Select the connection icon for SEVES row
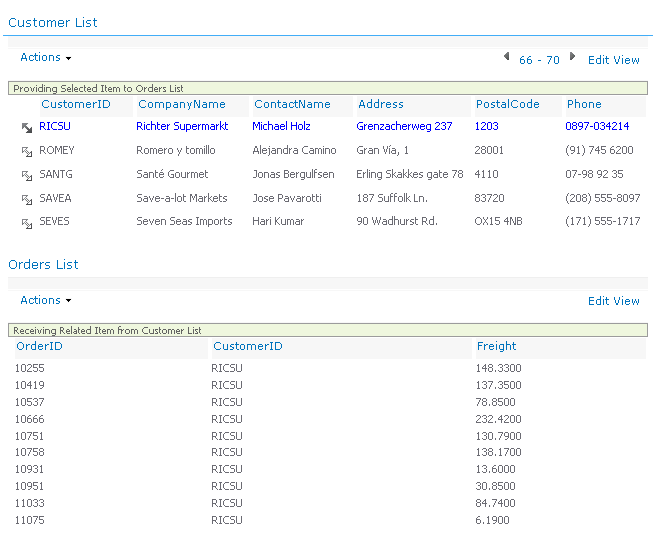Viewport: 659px width, 545px height. (x=27, y=224)
